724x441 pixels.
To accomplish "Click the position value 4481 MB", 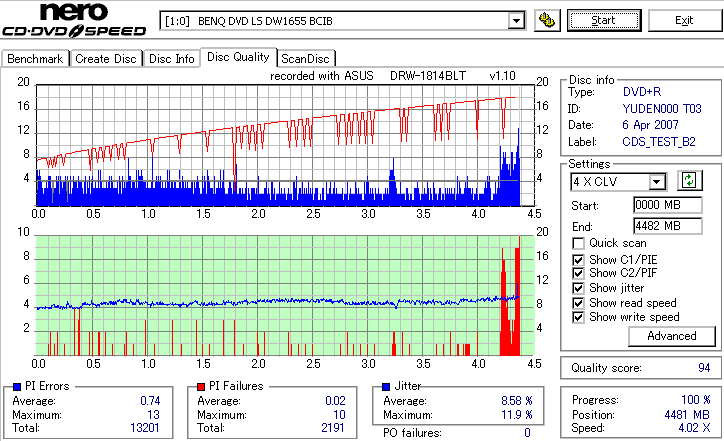I will pos(688,415).
